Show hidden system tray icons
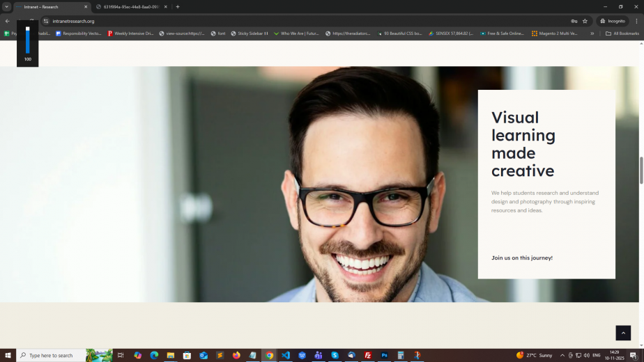The width and height of the screenshot is (644, 362). coord(562,355)
